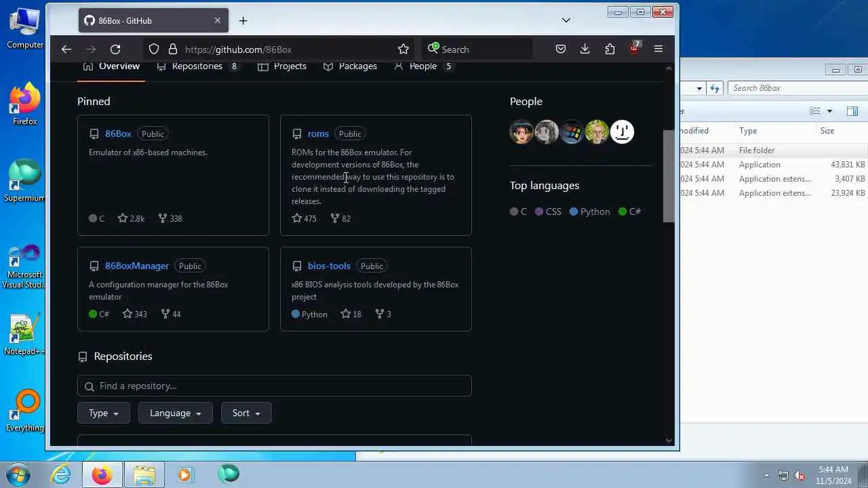868x488 pixels.
Task: Open the first member avatar in People
Action: (x=521, y=131)
